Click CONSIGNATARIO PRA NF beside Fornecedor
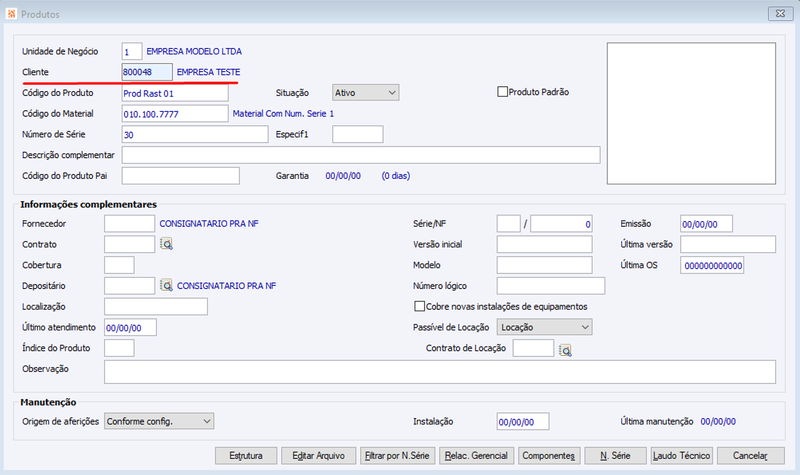 [209, 223]
